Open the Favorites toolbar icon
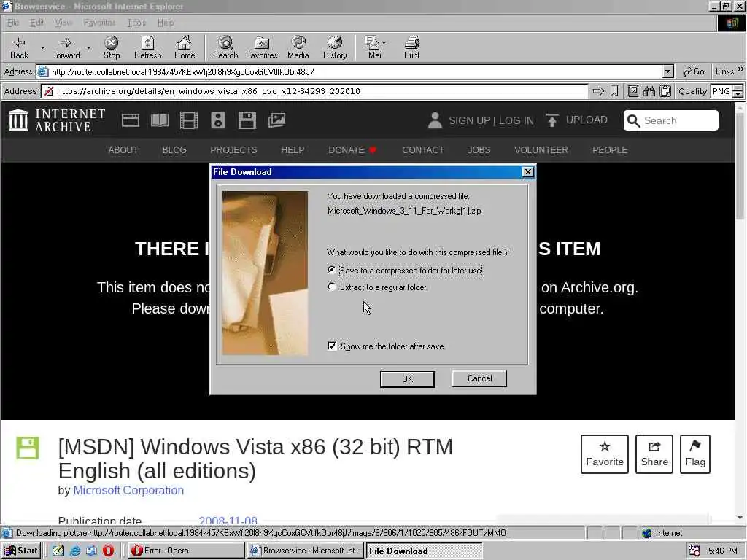Image resolution: width=747 pixels, height=560 pixels. click(262, 47)
